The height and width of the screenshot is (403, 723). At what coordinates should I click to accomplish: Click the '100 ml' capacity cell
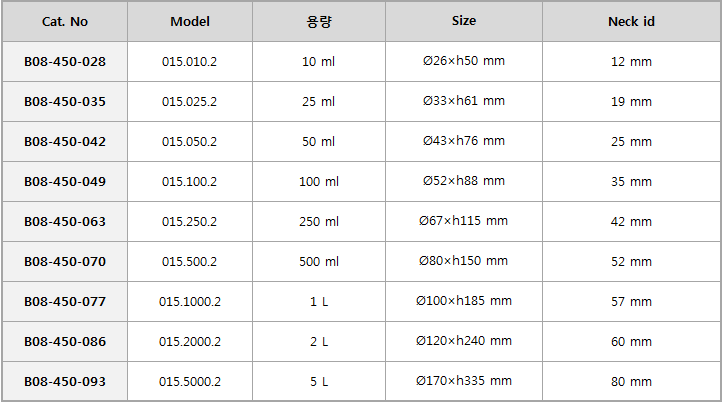(x=319, y=182)
